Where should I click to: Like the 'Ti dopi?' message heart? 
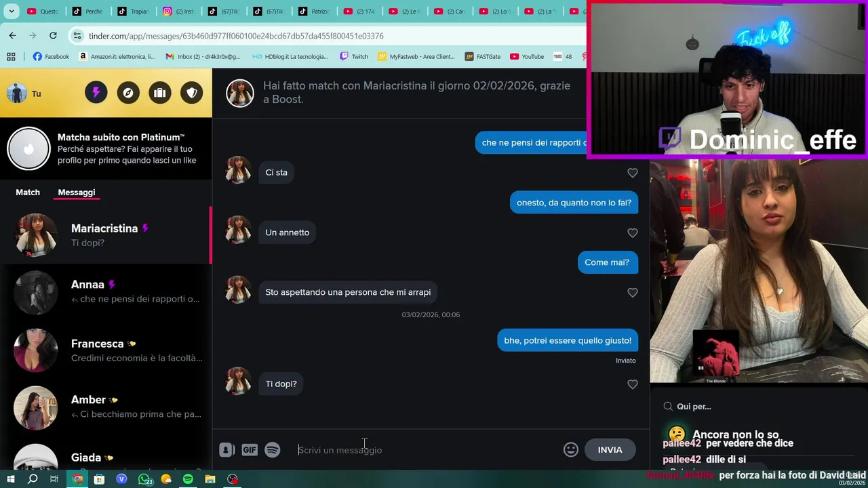(633, 384)
